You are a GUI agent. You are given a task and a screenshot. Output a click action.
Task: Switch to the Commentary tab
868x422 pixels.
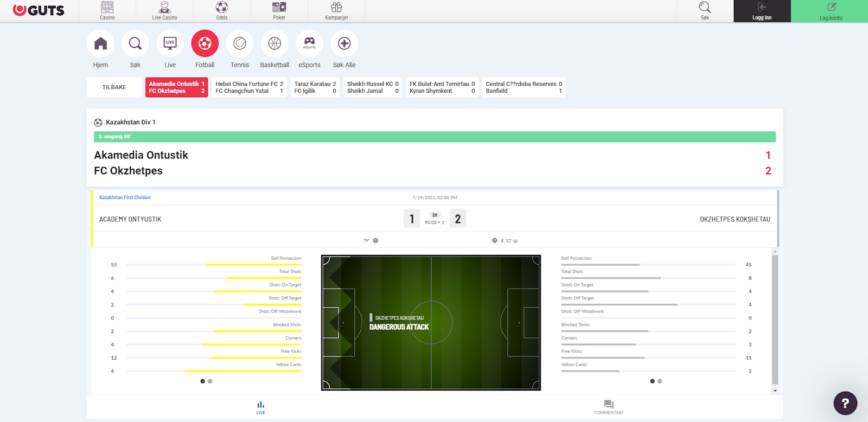609,407
